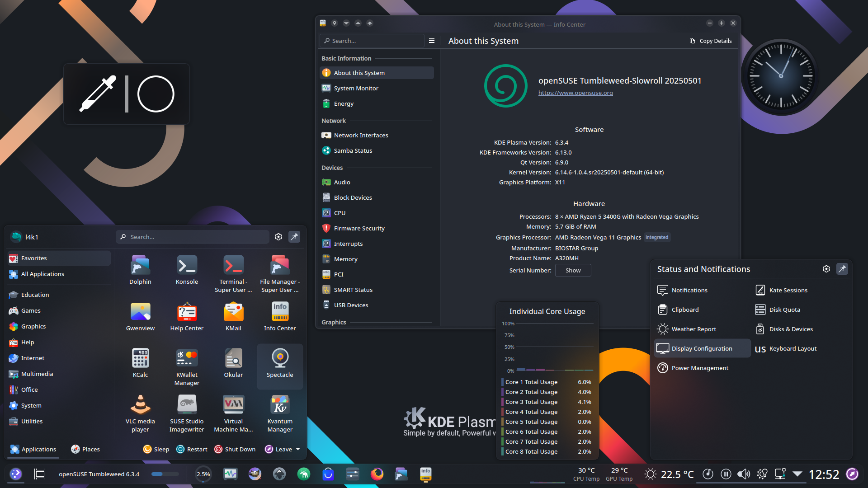The image size is (868, 488).
Task: Open Status and Notifications settings gear
Action: 826,269
